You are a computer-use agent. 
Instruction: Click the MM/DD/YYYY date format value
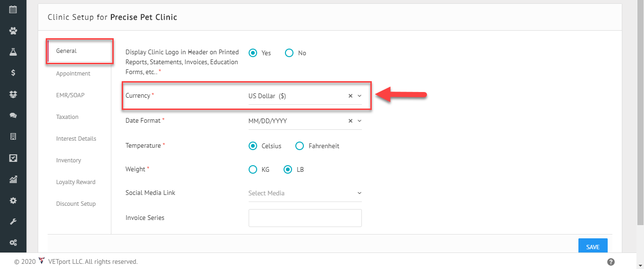[x=268, y=121]
